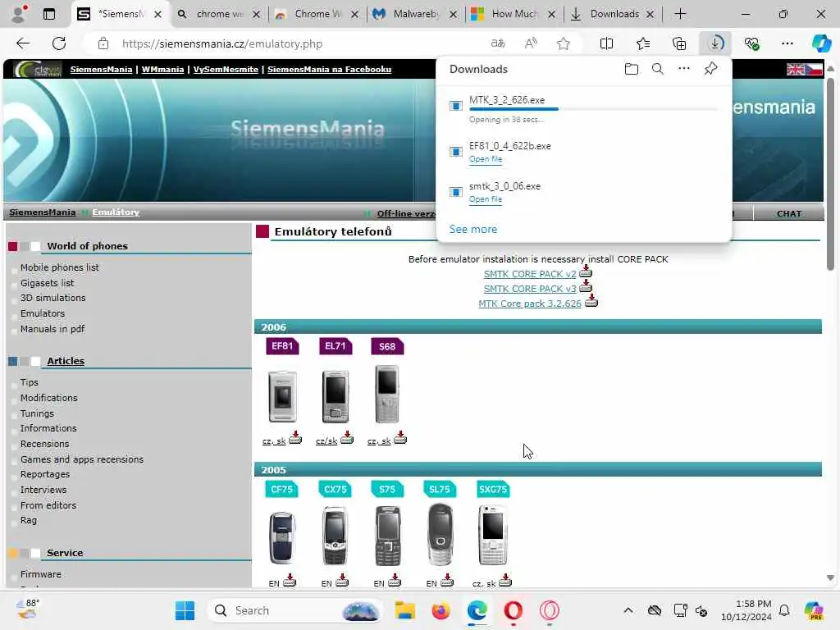Open MTK Core pack 3.2.626 link
The image size is (840, 630).
click(530, 304)
